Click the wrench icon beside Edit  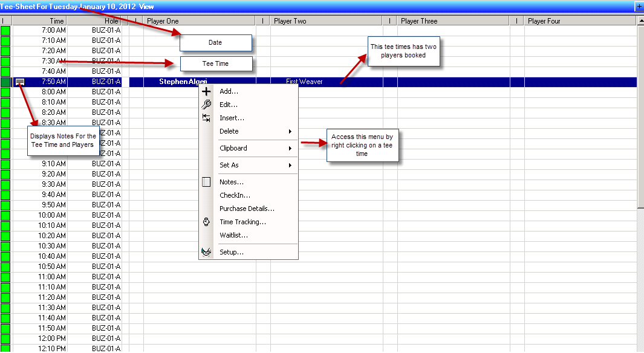click(x=206, y=105)
